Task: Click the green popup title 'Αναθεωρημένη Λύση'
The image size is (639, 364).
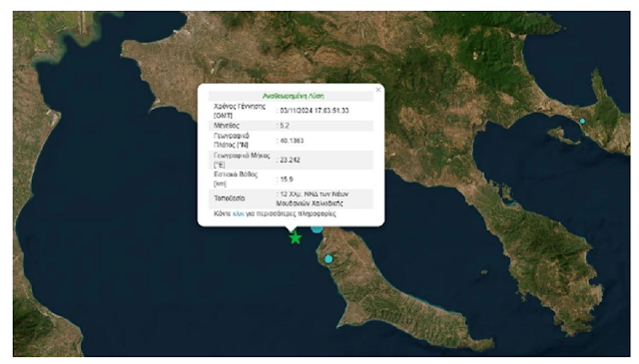Action: coord(293,96)
